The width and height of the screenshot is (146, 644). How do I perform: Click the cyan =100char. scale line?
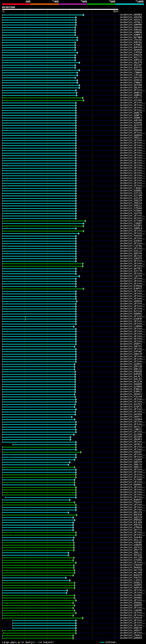pos(102,642)
